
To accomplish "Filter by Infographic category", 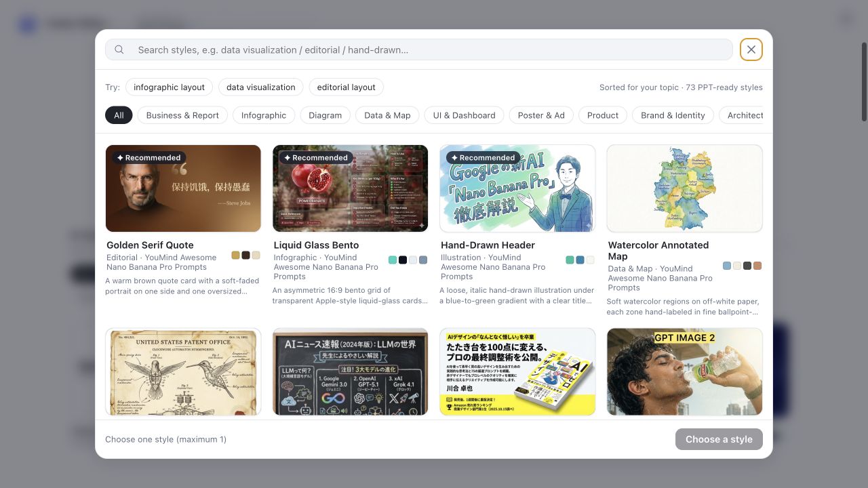I will coord(264,115).
